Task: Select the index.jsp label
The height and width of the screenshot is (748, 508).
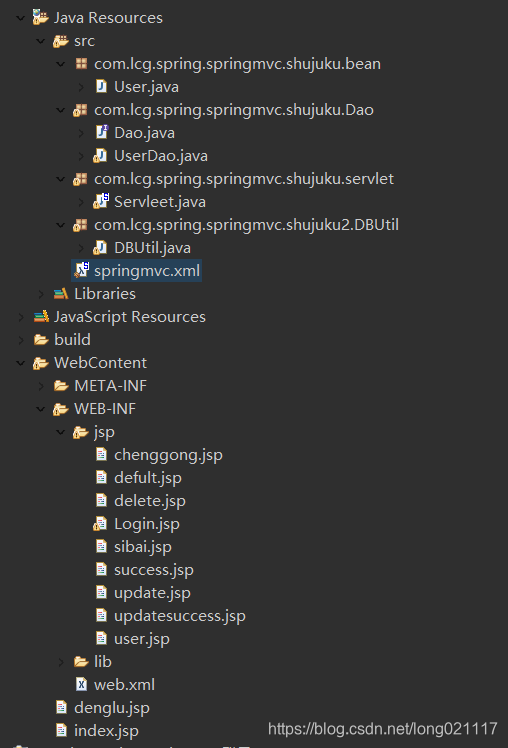Action: point(106,730)
